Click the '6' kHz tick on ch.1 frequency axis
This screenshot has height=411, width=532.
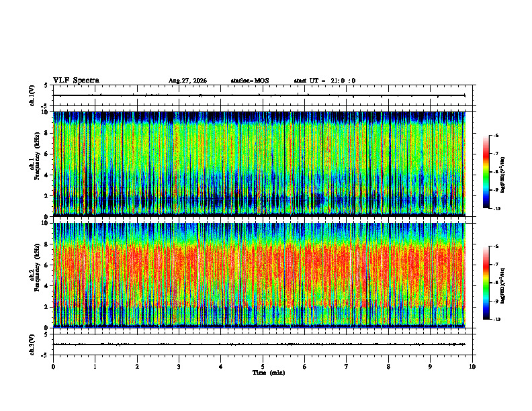coord(47,154)
